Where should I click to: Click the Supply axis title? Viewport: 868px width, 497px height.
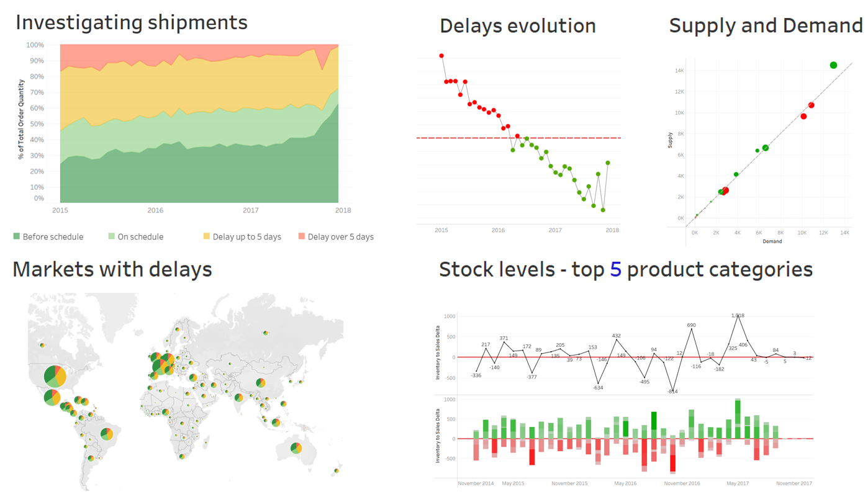coord(670,140)
